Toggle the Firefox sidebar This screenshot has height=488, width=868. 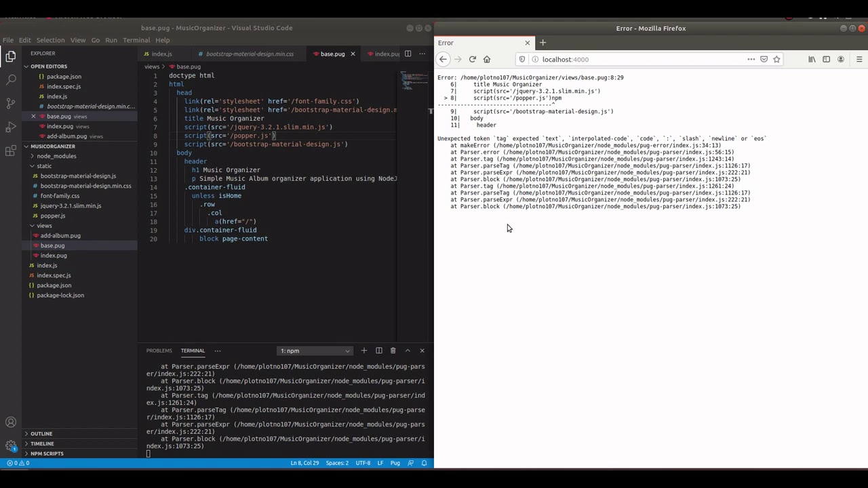coord(826,60)
